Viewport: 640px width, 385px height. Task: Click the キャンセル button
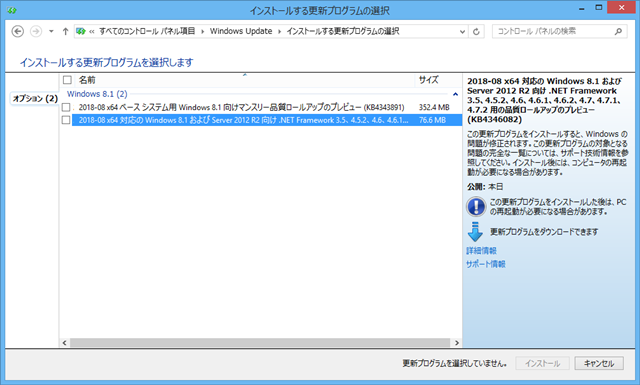599,363
